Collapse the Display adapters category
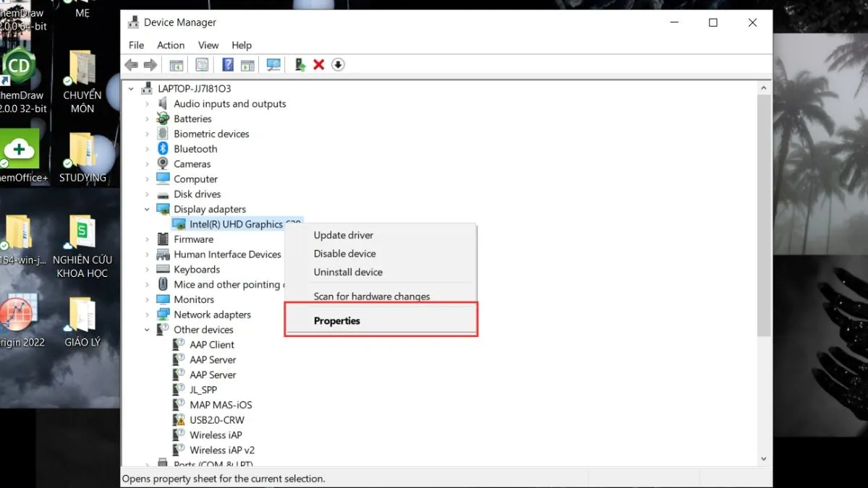868x488 pixels. 148,210
